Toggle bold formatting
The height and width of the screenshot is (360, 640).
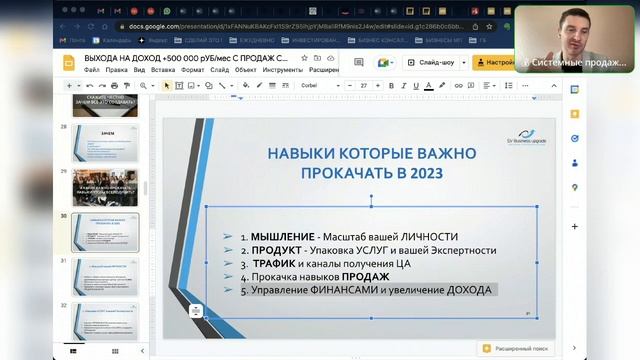(391, 85)
